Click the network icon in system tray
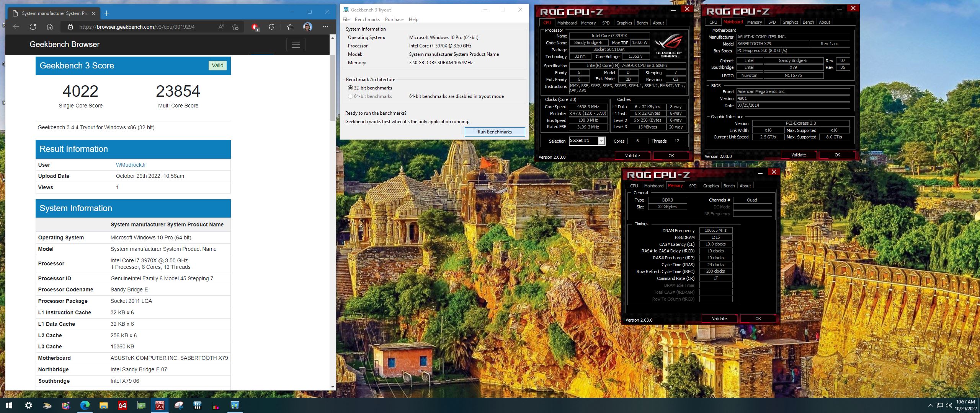Viewport: 980px width, 413px height. tap(940, 405)
